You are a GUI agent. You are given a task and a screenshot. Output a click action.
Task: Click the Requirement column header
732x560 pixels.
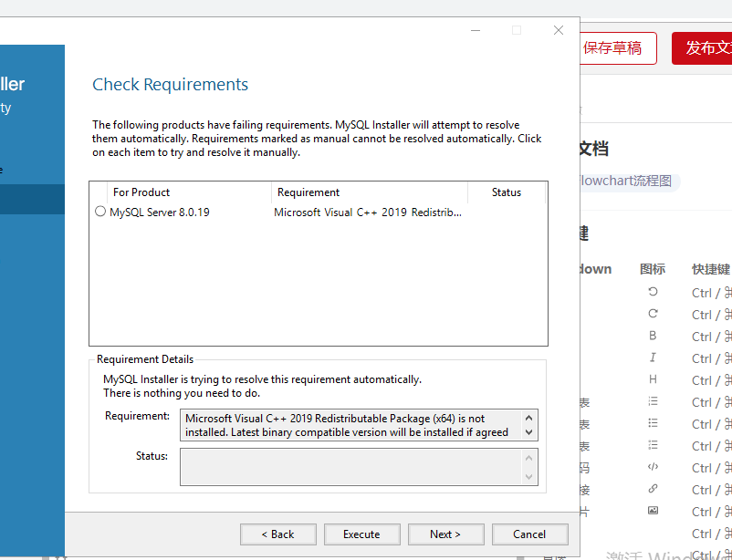click(x=370, y=192)
